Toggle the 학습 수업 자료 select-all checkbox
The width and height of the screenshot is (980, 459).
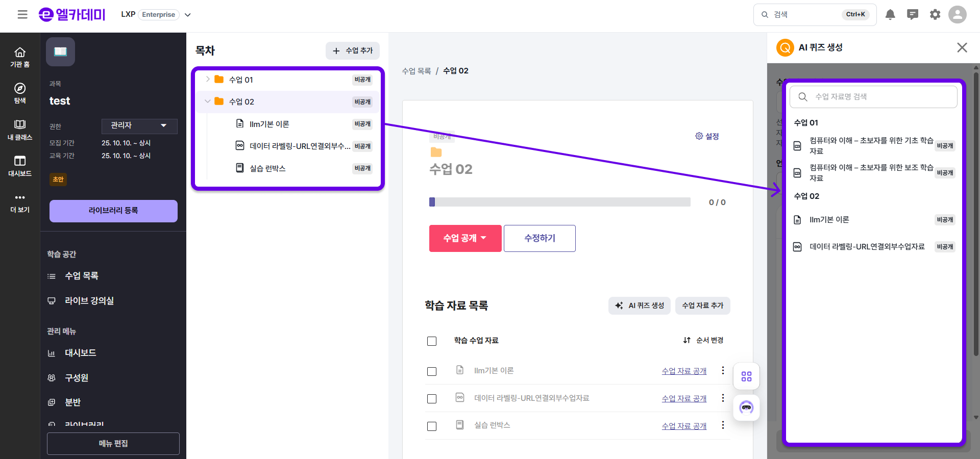432,341
